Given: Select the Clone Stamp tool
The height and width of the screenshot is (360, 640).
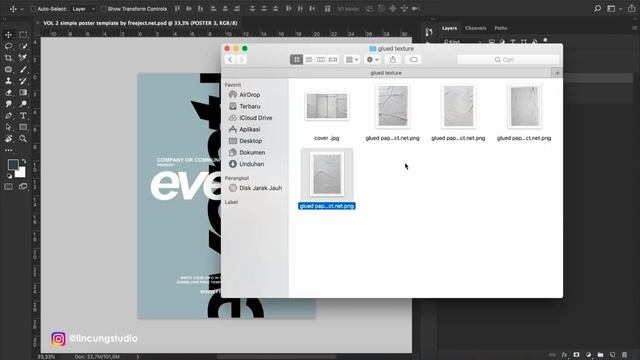Looking at the screenshot, I should click(x=8, y=81).
